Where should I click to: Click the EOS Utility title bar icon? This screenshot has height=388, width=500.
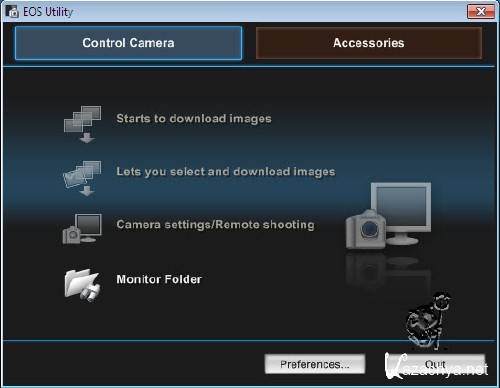pos(12,12)
